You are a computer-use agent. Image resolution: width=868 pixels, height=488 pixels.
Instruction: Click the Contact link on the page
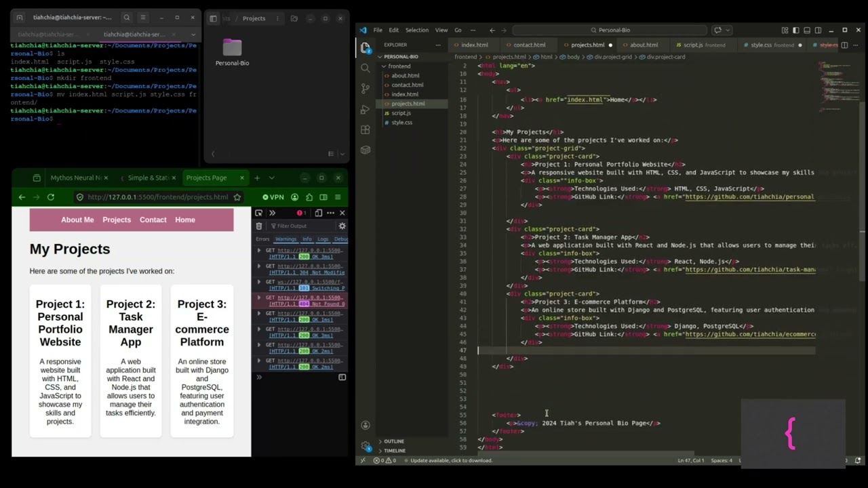pos(153,220)
